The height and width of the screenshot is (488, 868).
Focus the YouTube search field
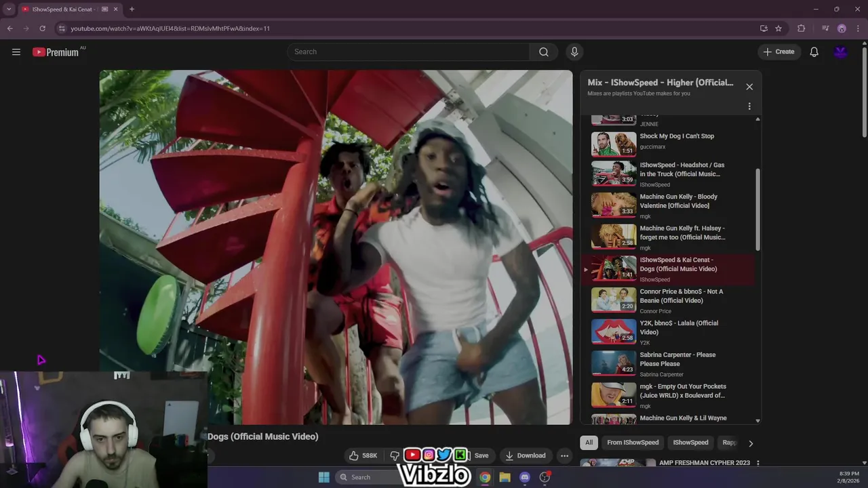tap(409, 52)
